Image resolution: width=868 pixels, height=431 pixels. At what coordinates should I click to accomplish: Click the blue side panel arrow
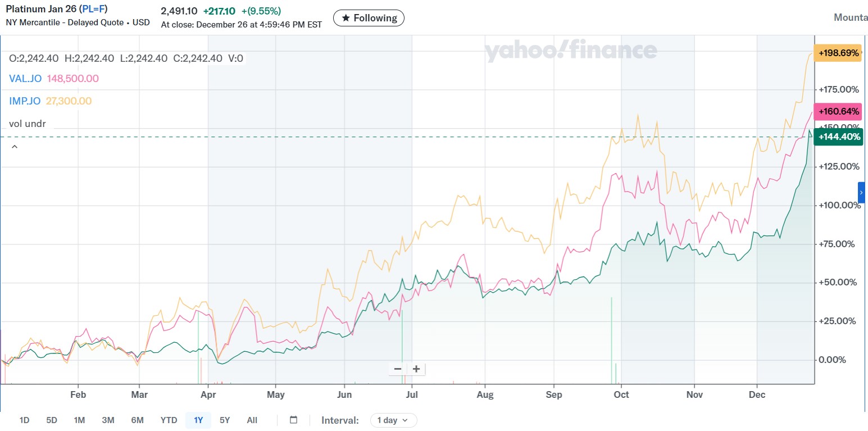coord(861,192)
